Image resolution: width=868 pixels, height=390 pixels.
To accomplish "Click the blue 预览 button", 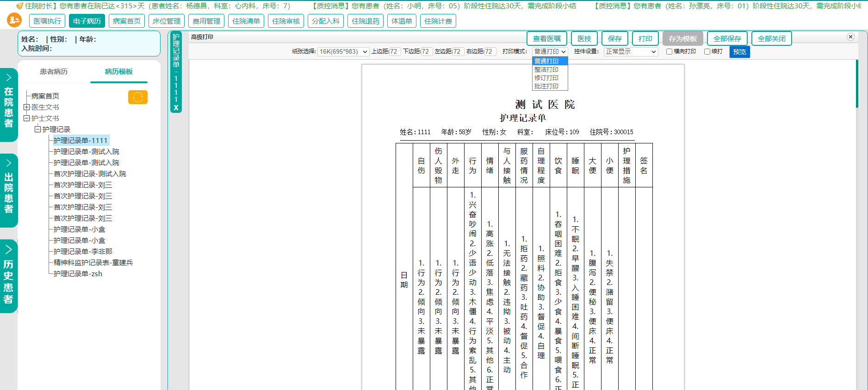I will pos(740,52).
